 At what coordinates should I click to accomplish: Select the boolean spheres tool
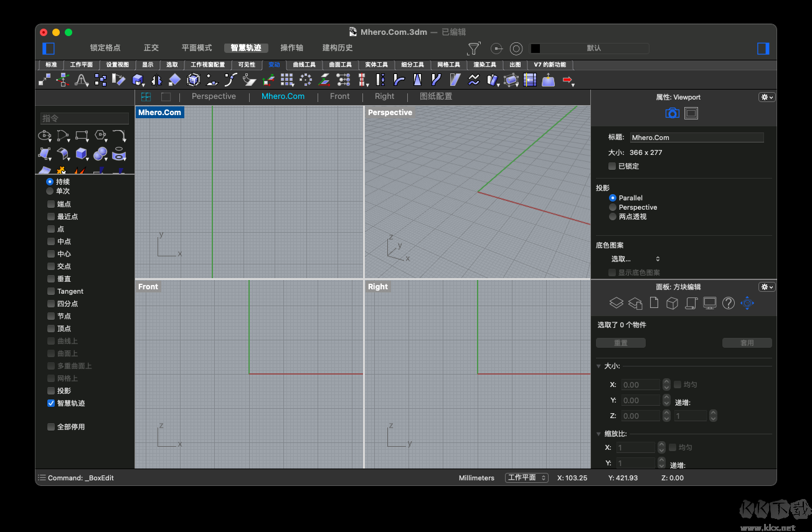100,153
